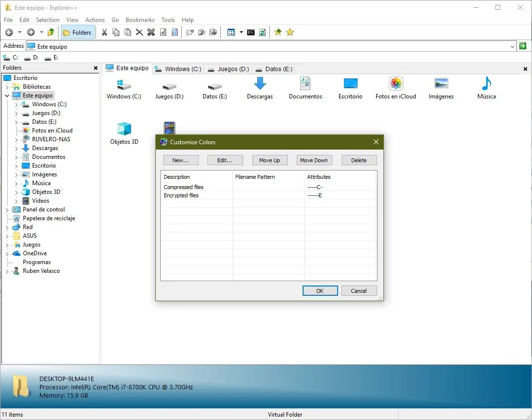Click Cancel in Customize Colors dialog
The width and height of the screenshot is (532, 420).
tap(359, 291)
